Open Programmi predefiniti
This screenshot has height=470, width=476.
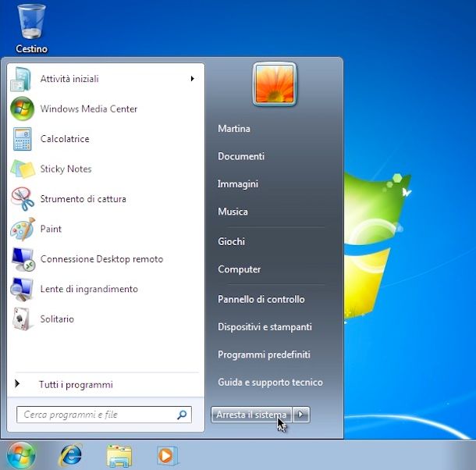pos(264,354)
